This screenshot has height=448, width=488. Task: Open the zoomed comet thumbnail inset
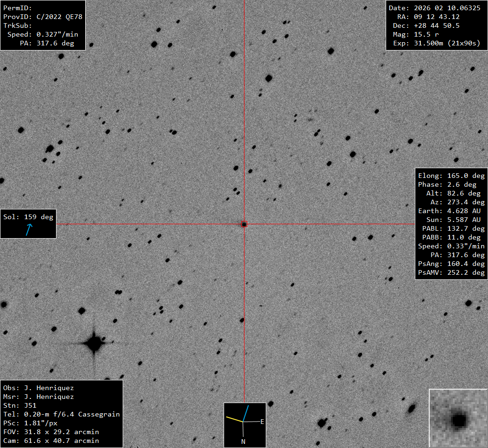(x=458, y=418)
